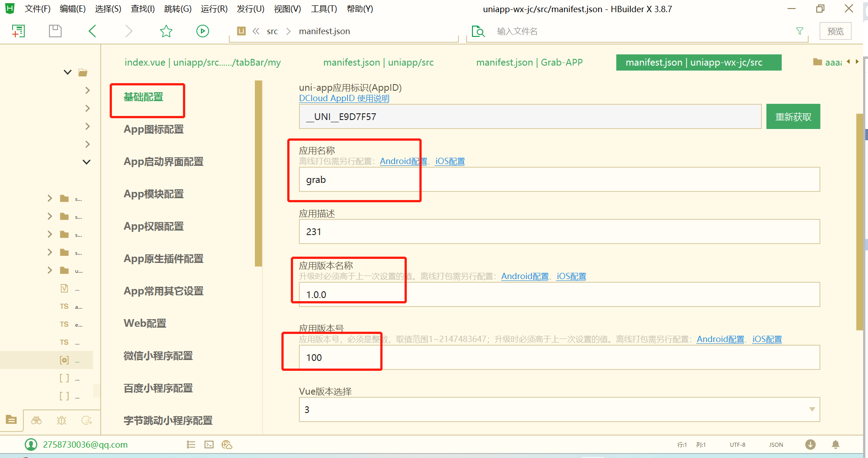The height and width of the screenshot is (458, 868).
Task: Select App模块配置 section
Action: tap(154, 194)
